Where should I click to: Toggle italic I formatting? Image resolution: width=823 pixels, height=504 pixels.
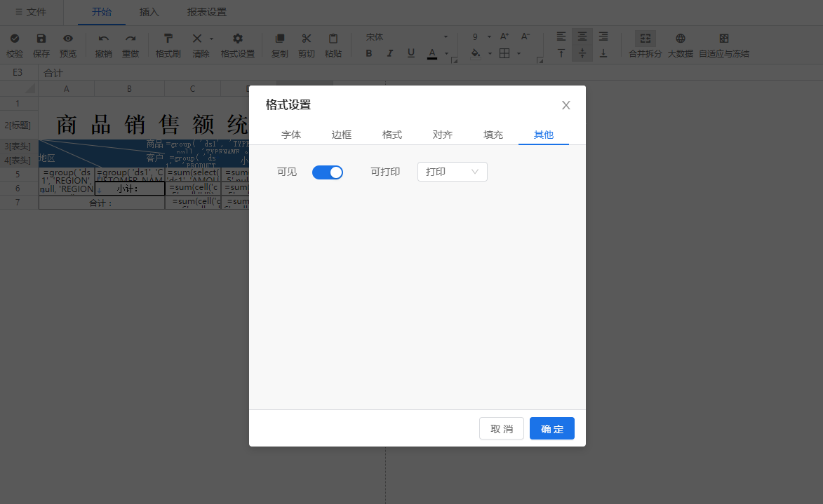click(389, 53)
